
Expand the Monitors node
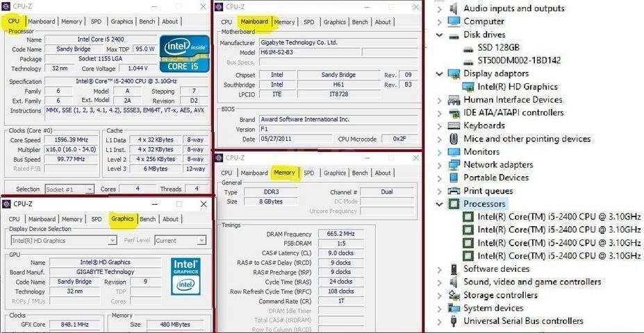pyautogui.click(x=440, y=152)
